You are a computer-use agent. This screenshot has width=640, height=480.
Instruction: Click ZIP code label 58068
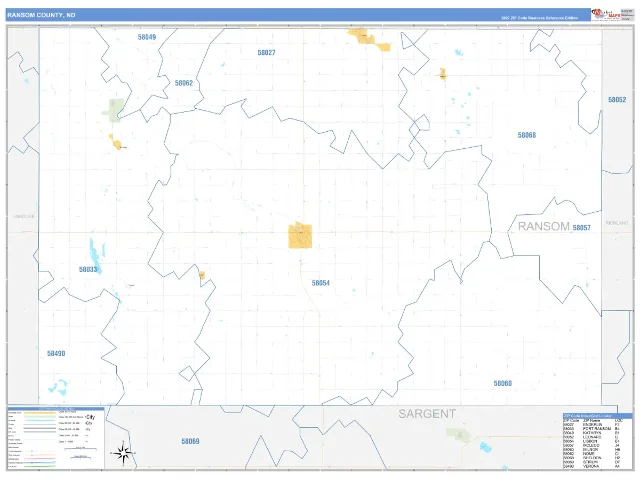[527, 135]
